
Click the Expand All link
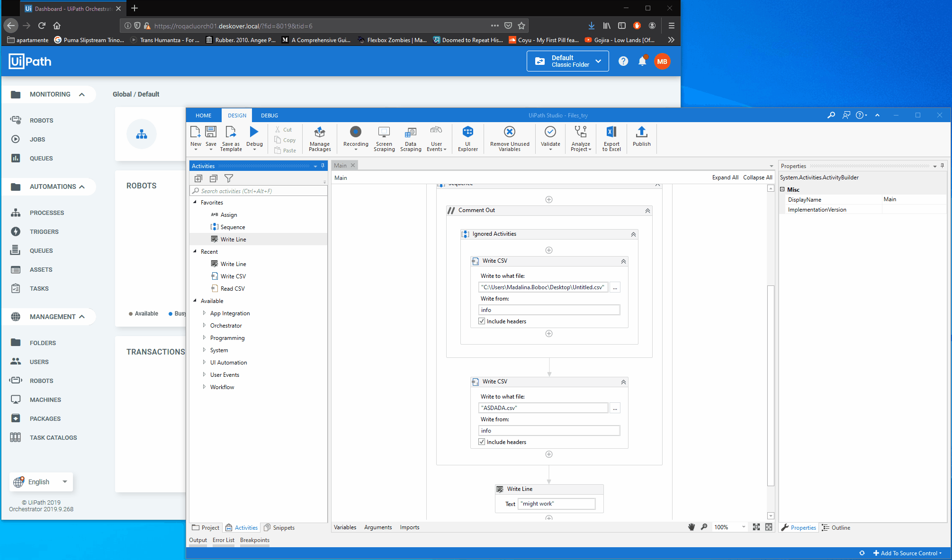click(x=725, y=178)
